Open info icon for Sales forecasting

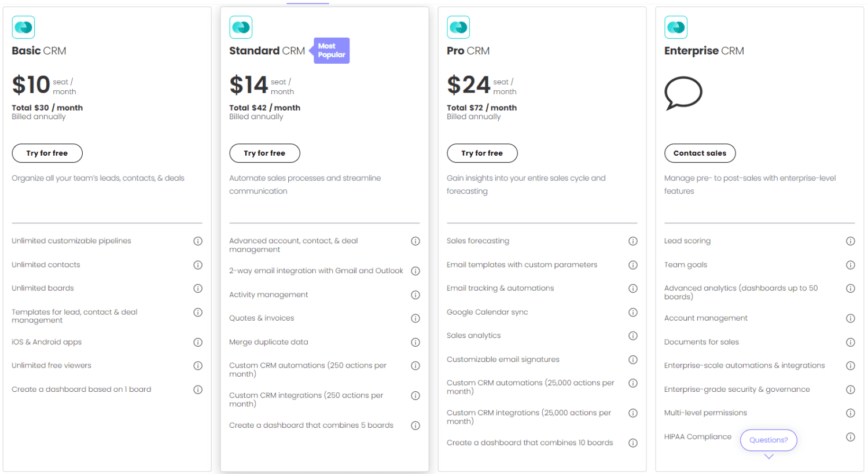click(x=633, y=241)
